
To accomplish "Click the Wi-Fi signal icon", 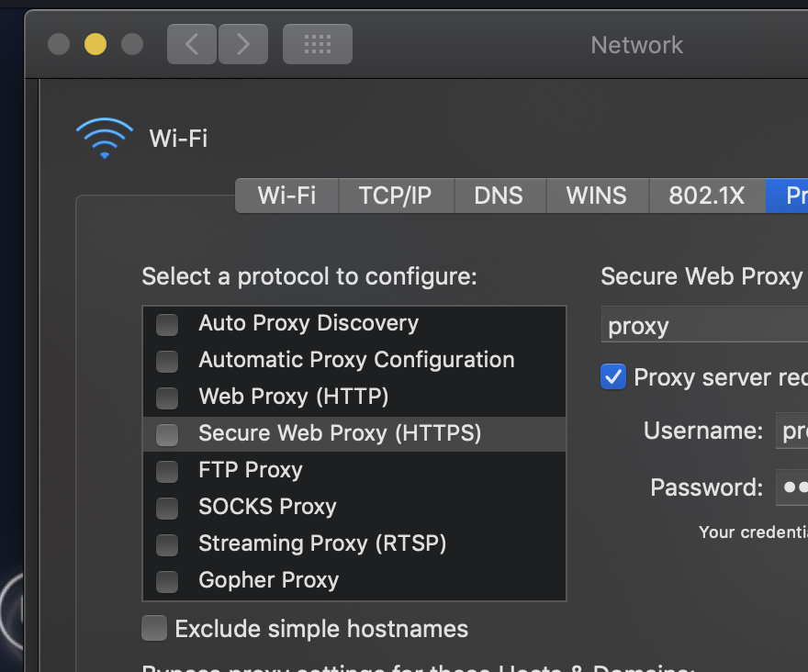I will tap(105, 139).
